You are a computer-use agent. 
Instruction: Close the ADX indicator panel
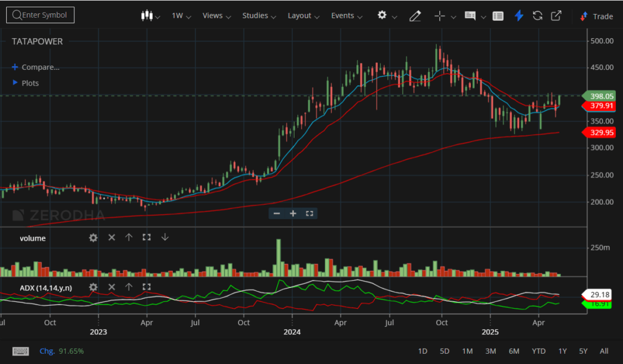coord(111,287)
